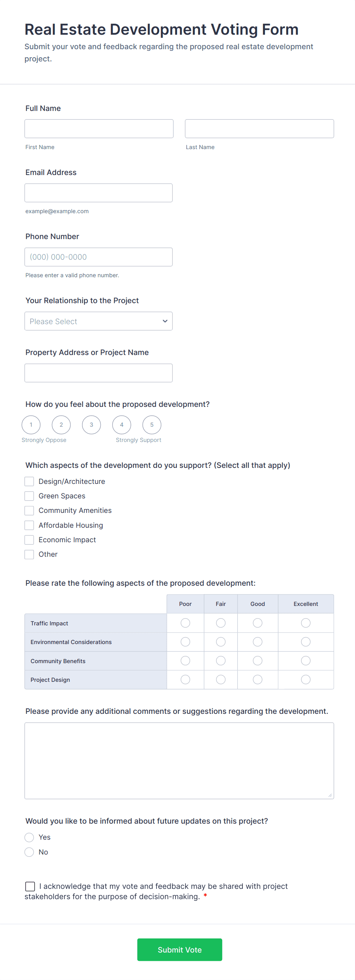The width and height of the screenshot is (355, 980).
Task: Check the Green Spaces option
Action: (29, 496)
